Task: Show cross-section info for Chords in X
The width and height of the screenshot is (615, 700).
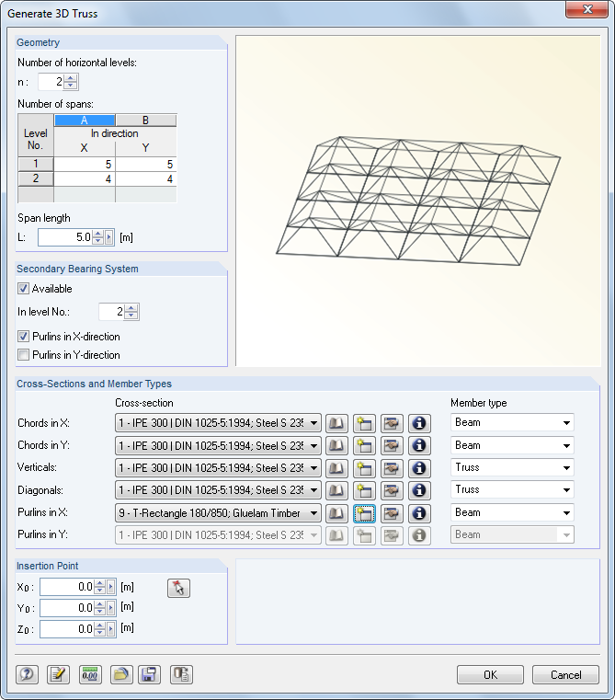Action: click(419, 423)
